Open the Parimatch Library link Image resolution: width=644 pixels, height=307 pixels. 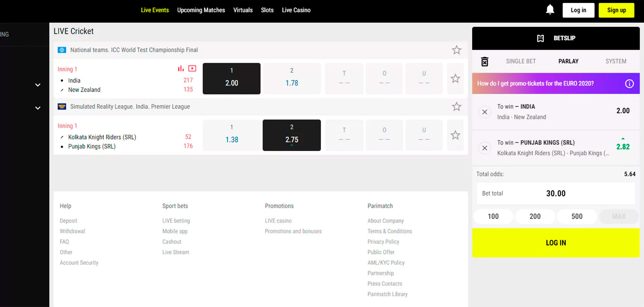click(x=387, y=294)
